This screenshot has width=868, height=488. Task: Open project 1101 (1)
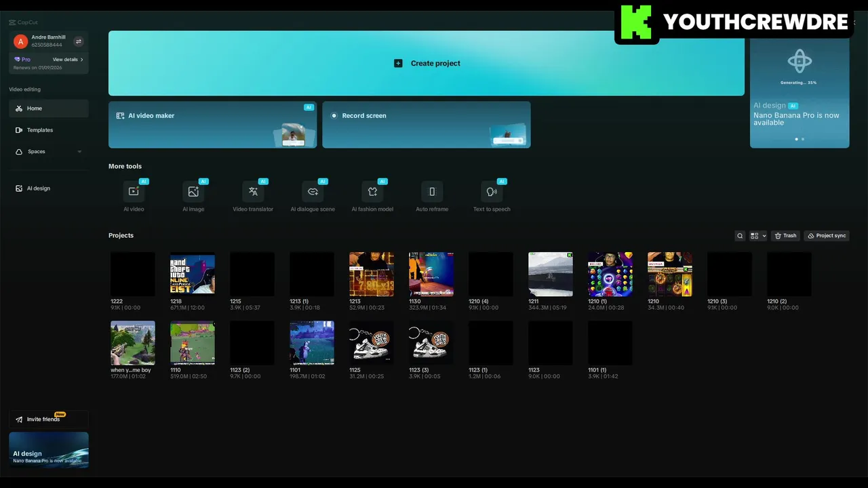click(610, 343)
